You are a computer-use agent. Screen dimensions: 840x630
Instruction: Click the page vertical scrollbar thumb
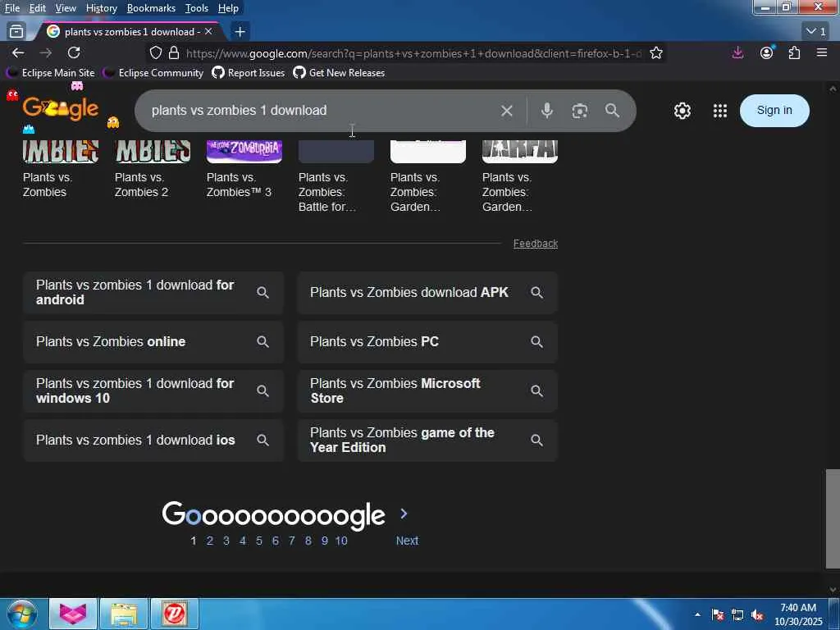point(832,518)
